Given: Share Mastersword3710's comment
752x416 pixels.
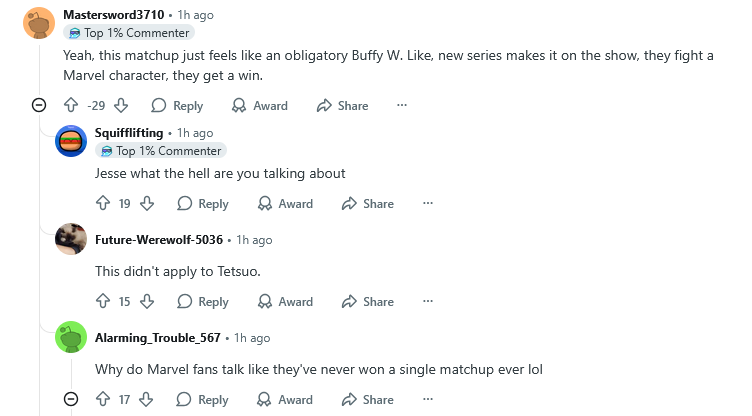Looking at the screenshot, I should 342,105.
